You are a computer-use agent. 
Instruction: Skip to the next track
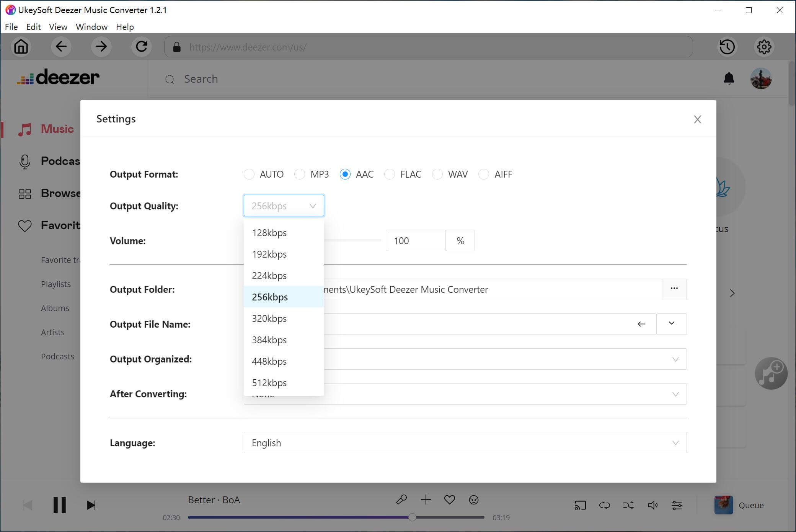click(x=91, y=505)
